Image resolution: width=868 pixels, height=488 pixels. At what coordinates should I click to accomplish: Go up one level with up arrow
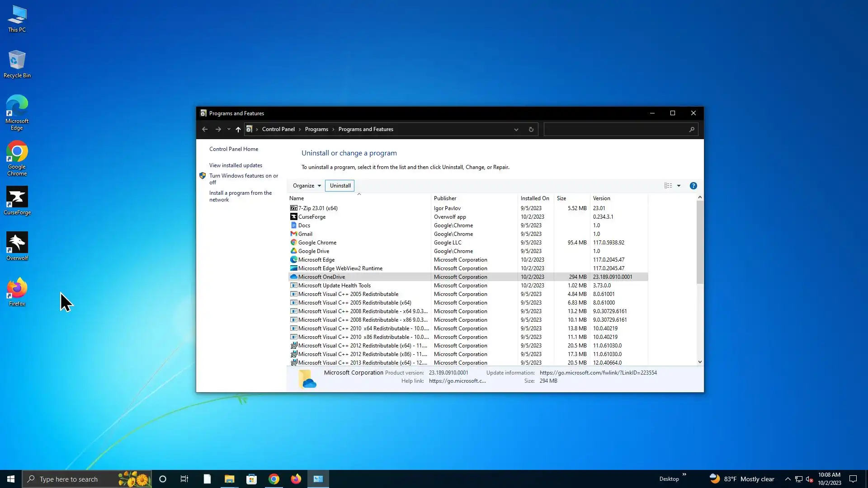238,130
